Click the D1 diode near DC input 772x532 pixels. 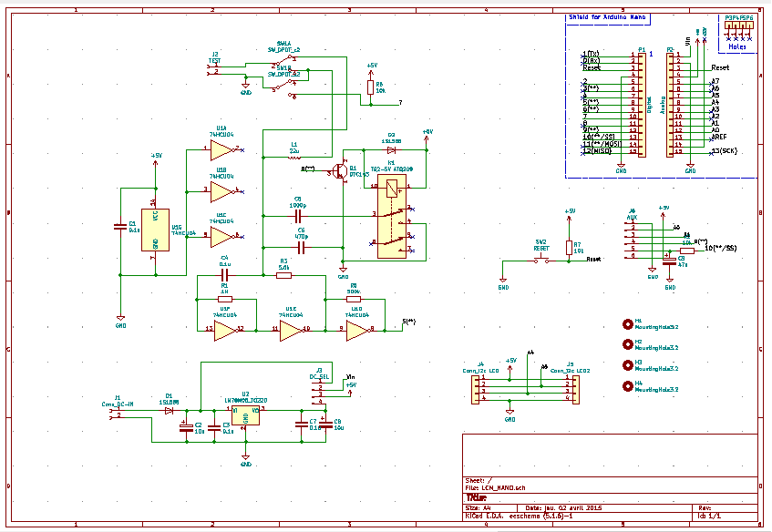point(169,410)
